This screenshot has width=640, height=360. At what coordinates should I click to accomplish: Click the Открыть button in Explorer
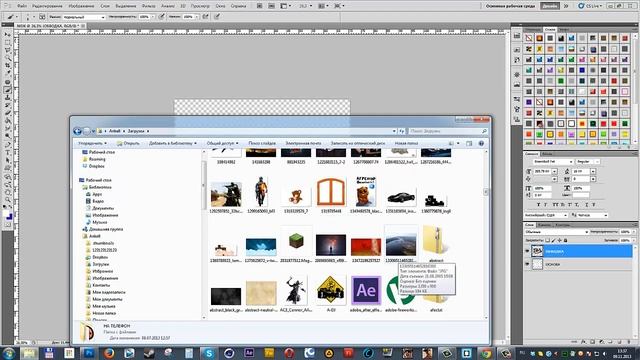pyautogui.click(x=128, y=143)
